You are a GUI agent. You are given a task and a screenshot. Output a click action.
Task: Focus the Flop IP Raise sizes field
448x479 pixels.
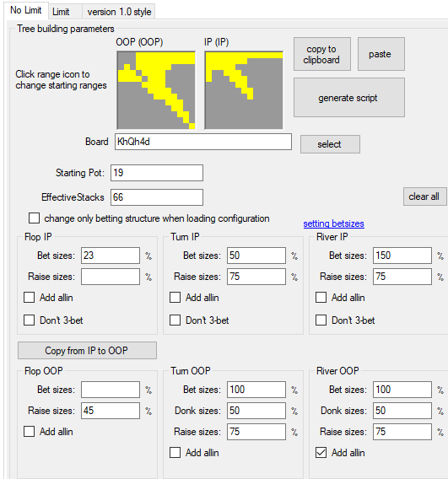point(111,277)
